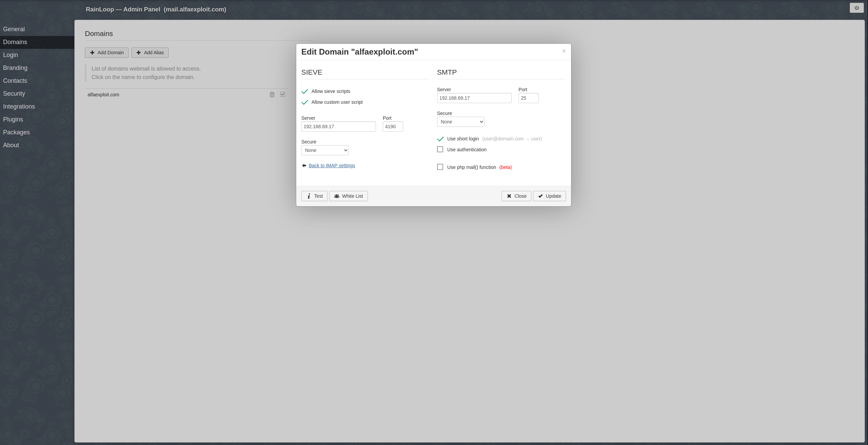Click the Test info button
The image size is (868, 445).
tap(314, 196)
